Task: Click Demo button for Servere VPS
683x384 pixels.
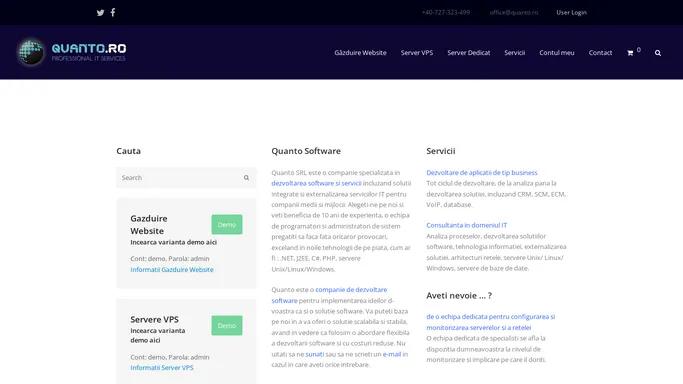Action: tap(227, 326)
